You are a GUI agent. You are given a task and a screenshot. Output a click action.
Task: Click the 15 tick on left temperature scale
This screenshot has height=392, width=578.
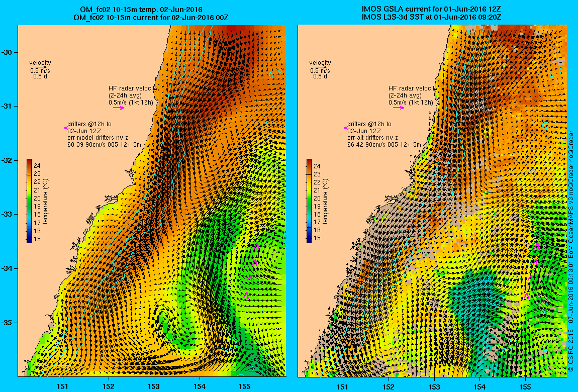tap(37, 239)
